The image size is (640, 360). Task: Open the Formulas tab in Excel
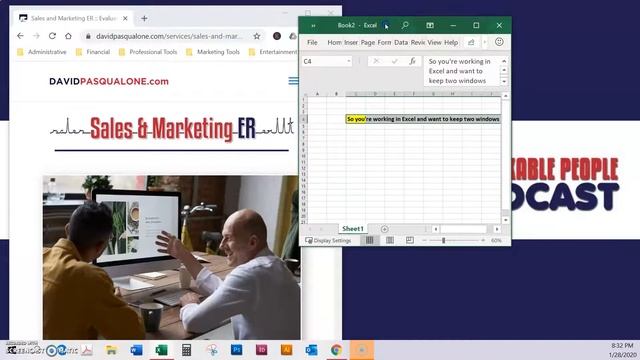tap(384, 42)
